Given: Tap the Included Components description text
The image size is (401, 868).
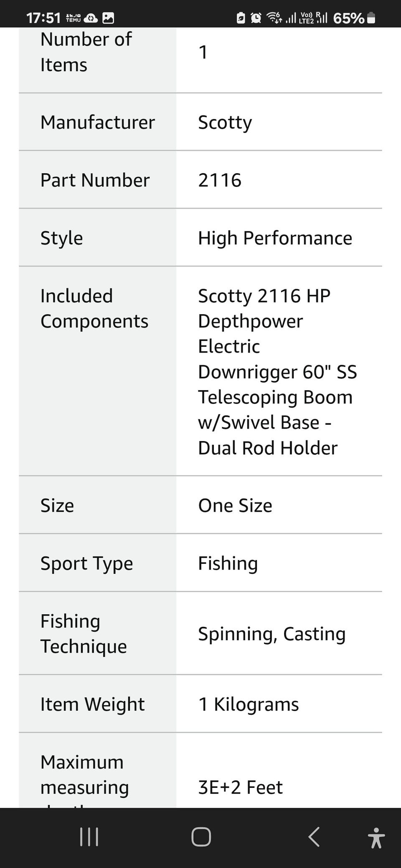Looking at the screenshot, I should pyautogui.click(x=277, y=371).
